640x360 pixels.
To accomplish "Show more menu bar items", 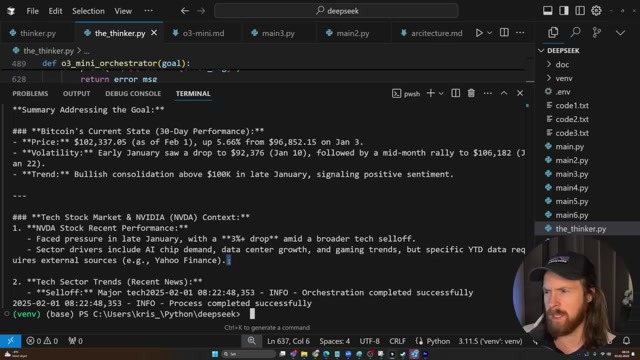I will [x=149, y=11].
